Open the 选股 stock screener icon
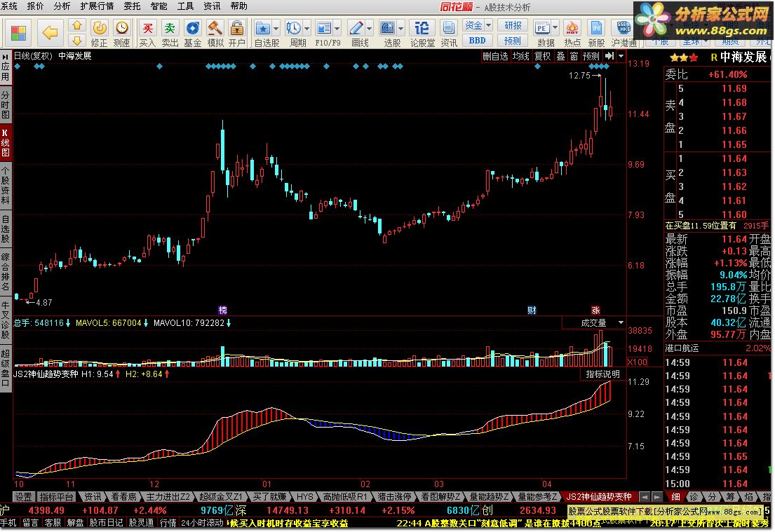 click(x=387, y=27)
